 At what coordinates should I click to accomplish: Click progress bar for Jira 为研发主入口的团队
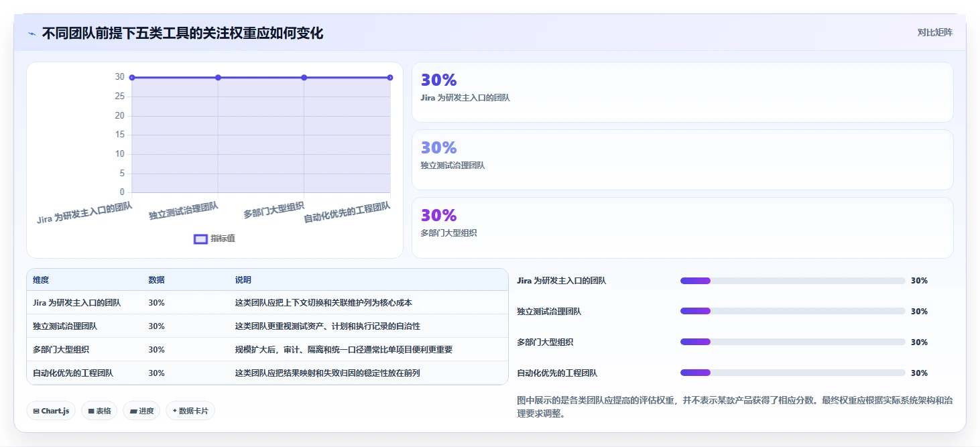[x=793, y=281]
